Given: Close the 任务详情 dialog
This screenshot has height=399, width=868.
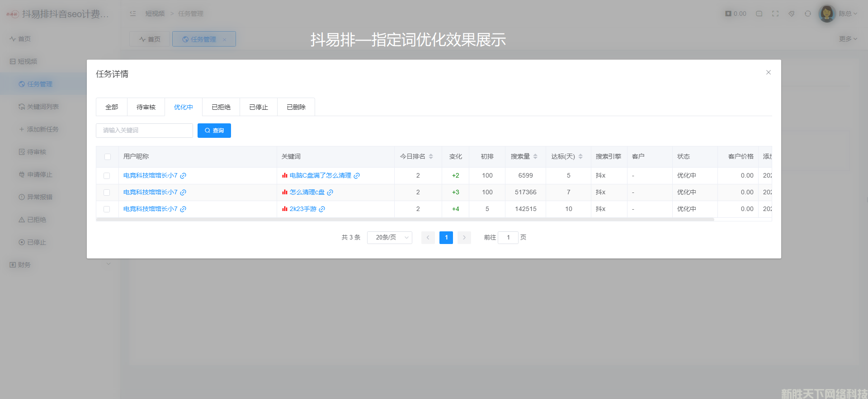Looking at the screenshot, I should pyautogui.click(x=768, y=72).
